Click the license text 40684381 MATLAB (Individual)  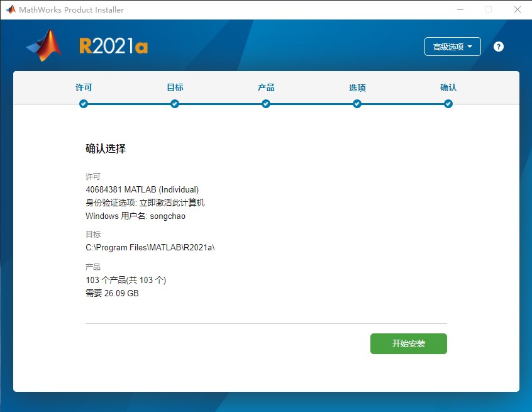pos(142,189)
